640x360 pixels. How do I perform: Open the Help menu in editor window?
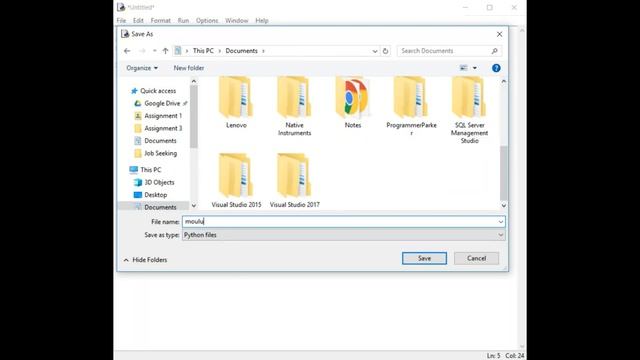coord(262,20)
